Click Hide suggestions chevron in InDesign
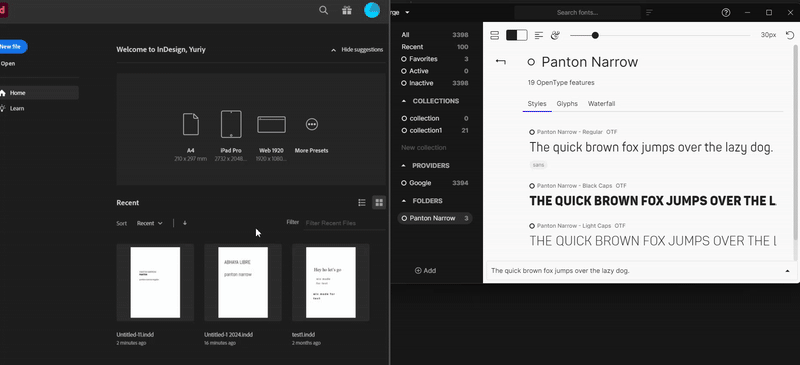Image resolution: width=800 pixels, height=365 pixels. 334,50
